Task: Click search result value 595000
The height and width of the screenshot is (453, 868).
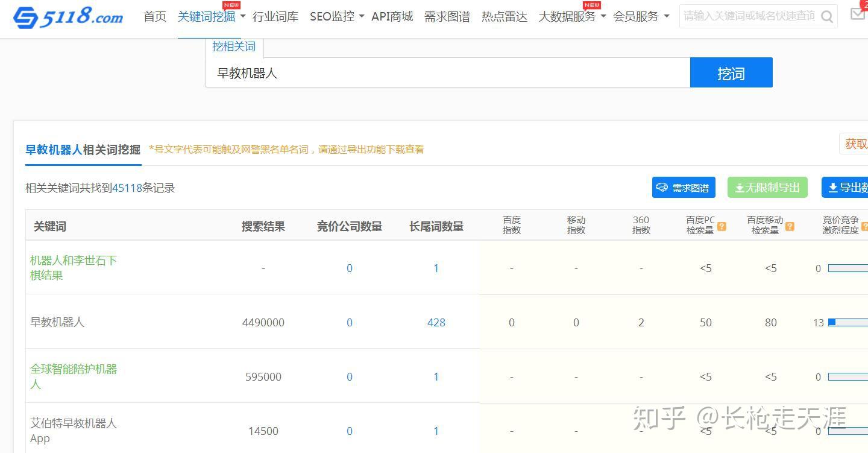Action: [263, 377]
